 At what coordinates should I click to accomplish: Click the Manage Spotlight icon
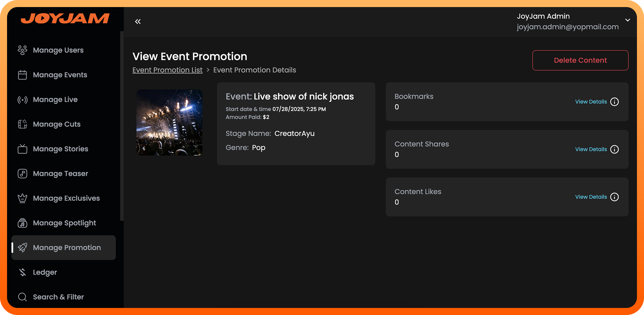(22, 223)
